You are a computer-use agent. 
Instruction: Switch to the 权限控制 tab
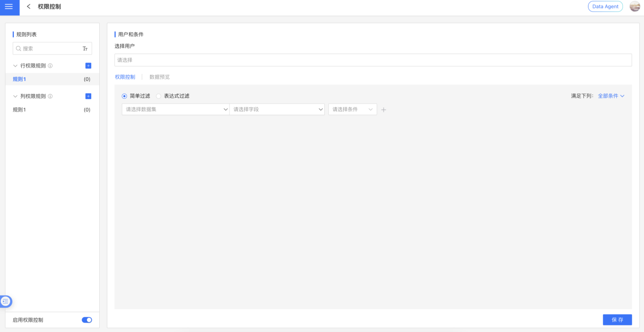(x=125, y=77)
